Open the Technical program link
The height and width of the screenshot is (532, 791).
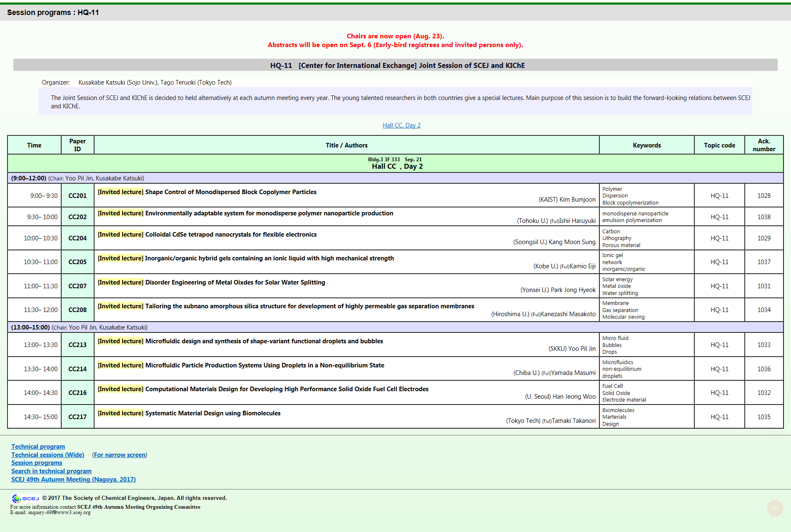[x=38, y=447]
